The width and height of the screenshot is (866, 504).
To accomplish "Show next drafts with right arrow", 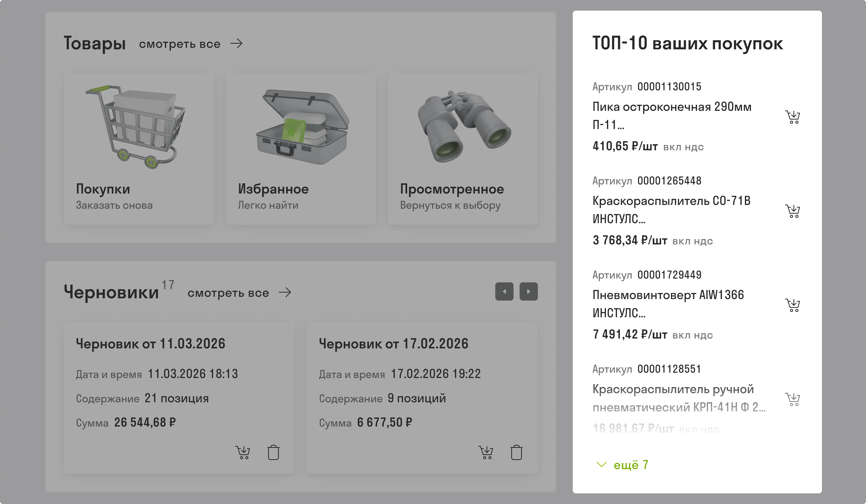I will 529,291.
